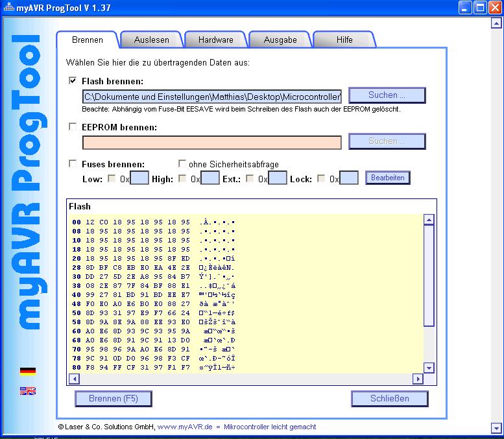Image resolution: width=504 pixels, height=439 pixels.
Task: Select hex row at address 00
Action: pos(153,222)
